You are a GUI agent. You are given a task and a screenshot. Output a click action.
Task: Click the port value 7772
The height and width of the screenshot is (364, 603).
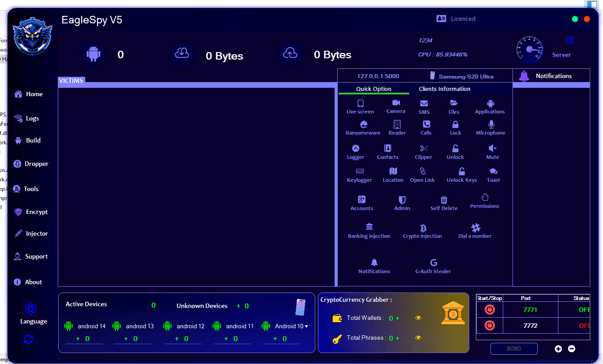(530, 326)
